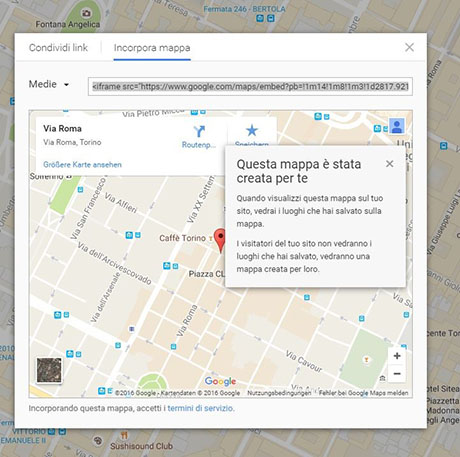
Task: Click the user account avatar icon
Action: coord(397,126)
